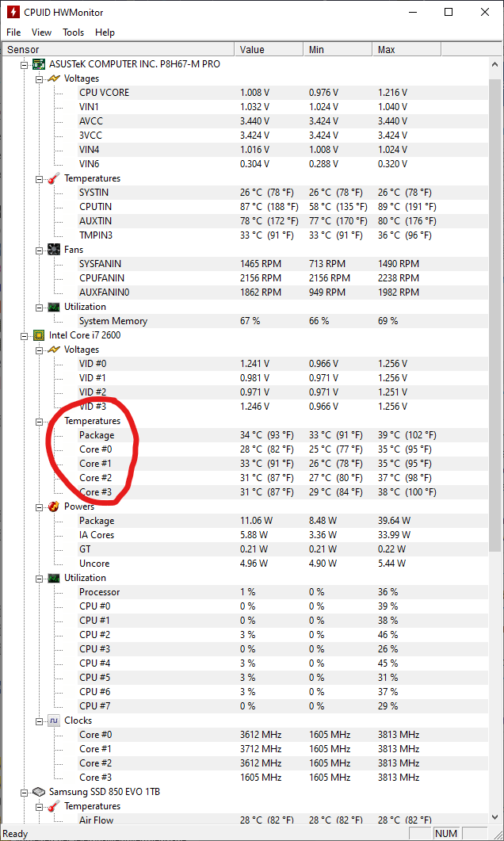
Task: Click the HWMonitor lightning bolt app icon
Action: pyautogui.click(x=11, y=12)
